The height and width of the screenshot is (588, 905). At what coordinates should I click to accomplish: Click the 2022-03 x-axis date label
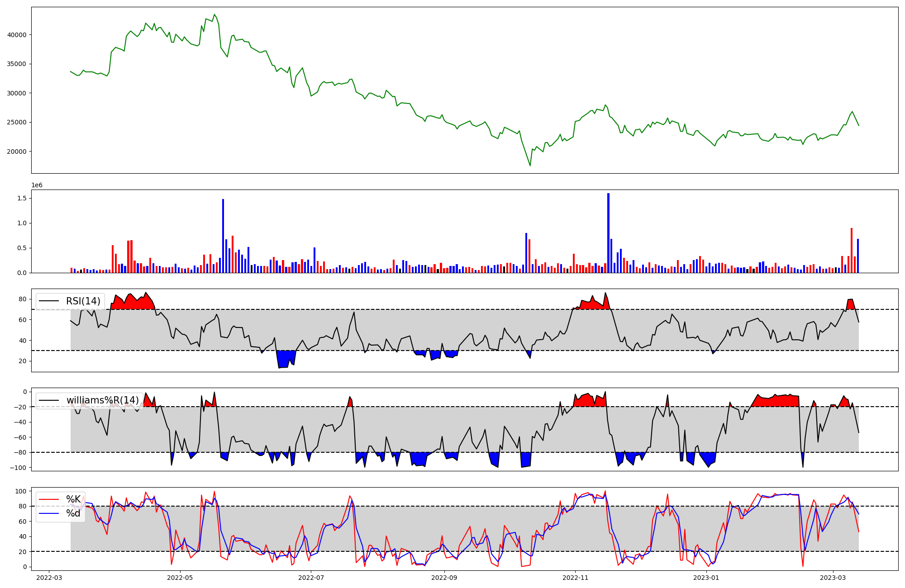coord(49,577)
